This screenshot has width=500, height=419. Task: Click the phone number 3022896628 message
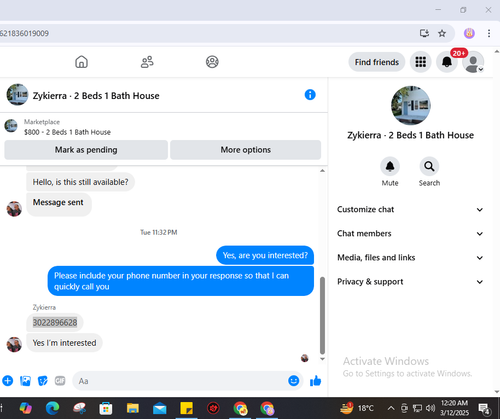coord(55,322)
